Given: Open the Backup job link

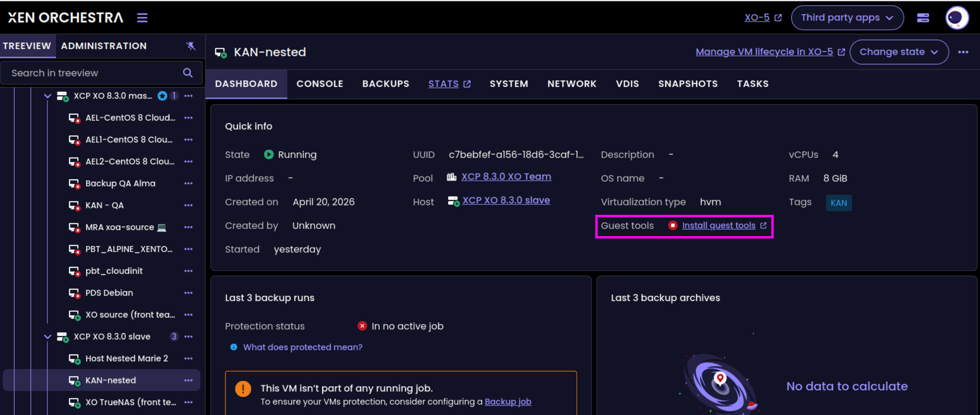Looking at the screenshot, I should [508, 402].
